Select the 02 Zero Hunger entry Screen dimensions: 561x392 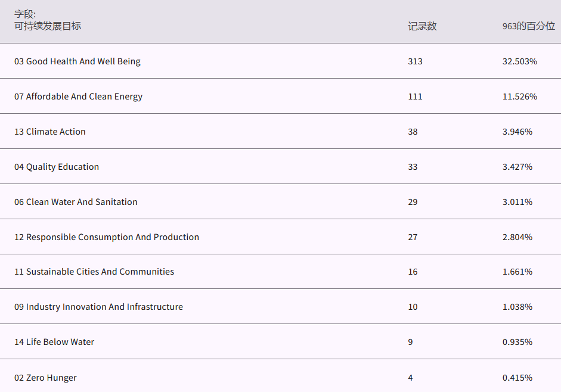(45, 378)
